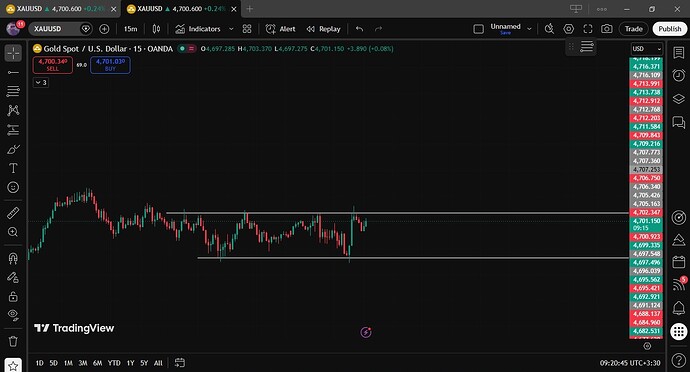Open favorites star toolbar at bottom left

[13, 365]
